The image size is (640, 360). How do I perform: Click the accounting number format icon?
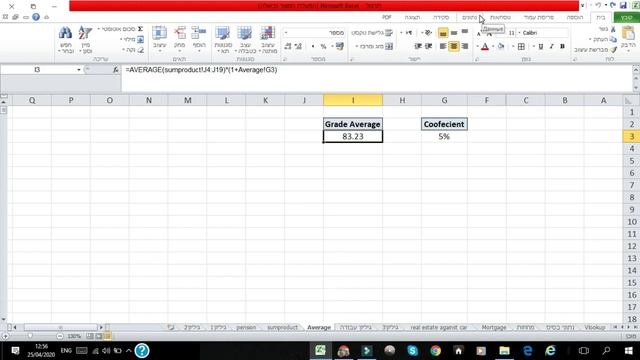pyautogui.click(x=340, y=47)
